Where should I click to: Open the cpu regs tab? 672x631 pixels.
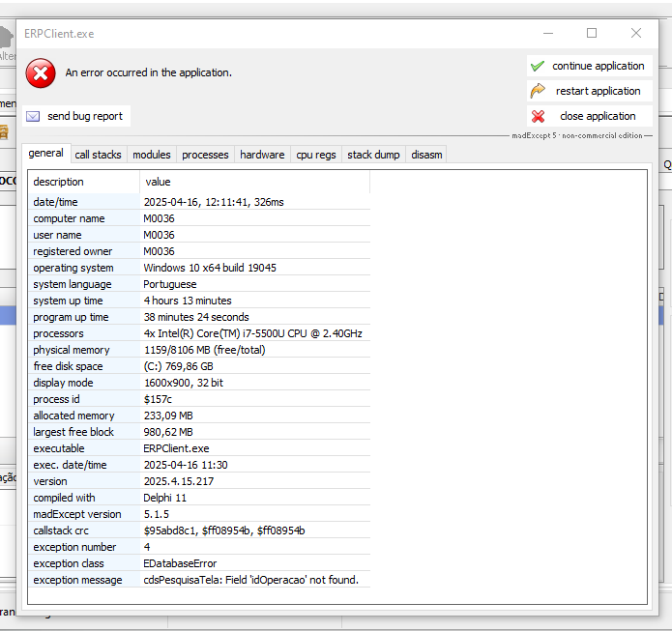[316, 155]
